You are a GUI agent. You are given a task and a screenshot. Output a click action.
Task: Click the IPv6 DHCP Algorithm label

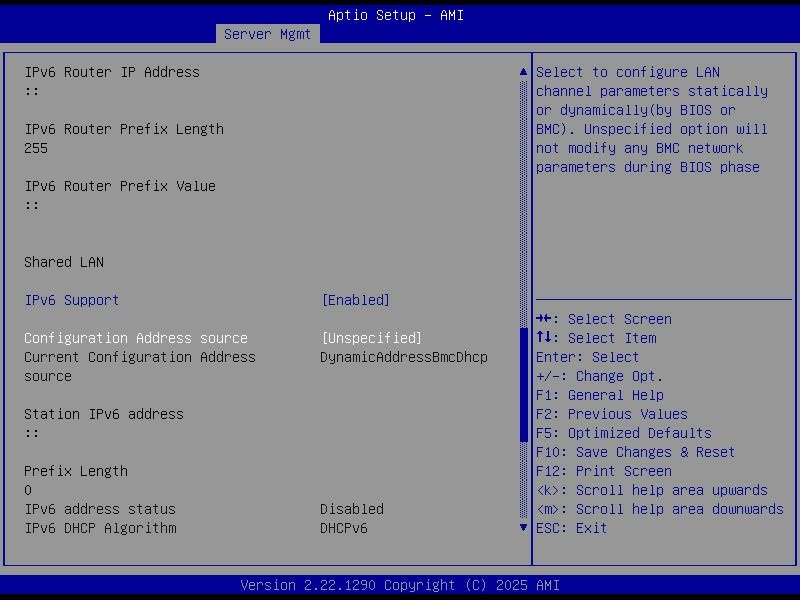[x=100, y=528]
